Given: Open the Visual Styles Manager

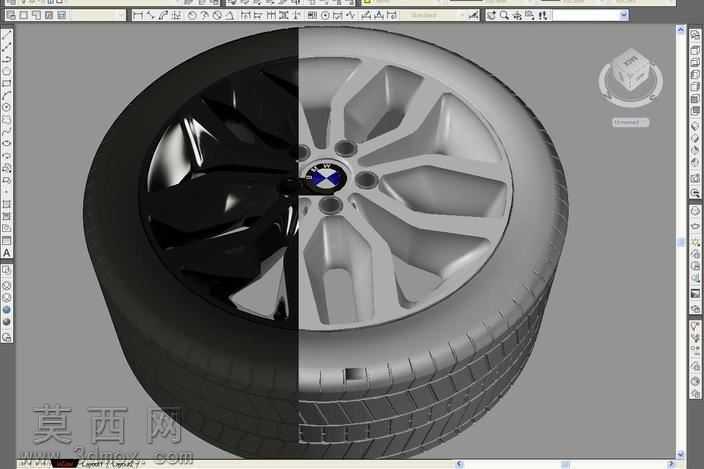Looking at the screenshot, I should (7, 336).
